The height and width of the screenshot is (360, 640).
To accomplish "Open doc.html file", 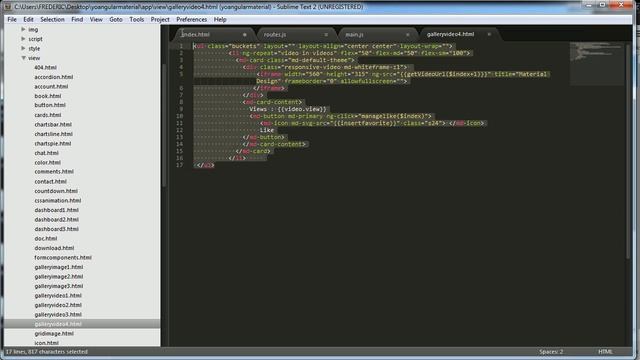I will point(46,238).
